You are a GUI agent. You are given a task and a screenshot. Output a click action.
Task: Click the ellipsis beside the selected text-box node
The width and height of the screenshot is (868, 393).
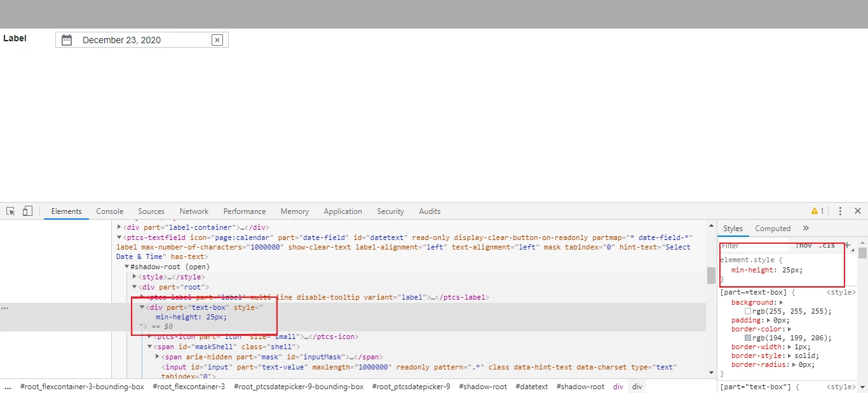coord(4,308)
